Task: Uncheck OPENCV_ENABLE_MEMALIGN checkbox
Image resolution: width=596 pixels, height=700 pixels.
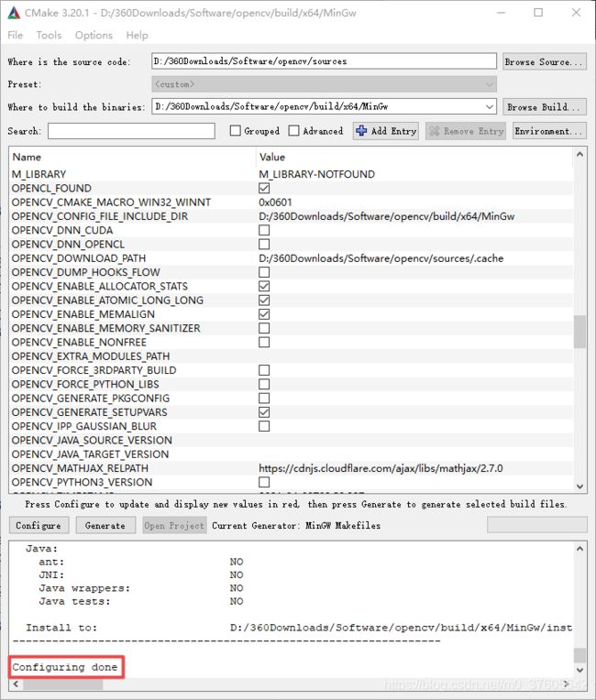Action: coord(264,314)
